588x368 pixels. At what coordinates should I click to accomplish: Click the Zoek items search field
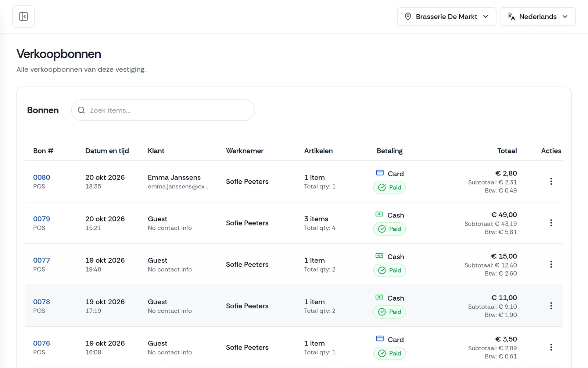coord(163,110)
